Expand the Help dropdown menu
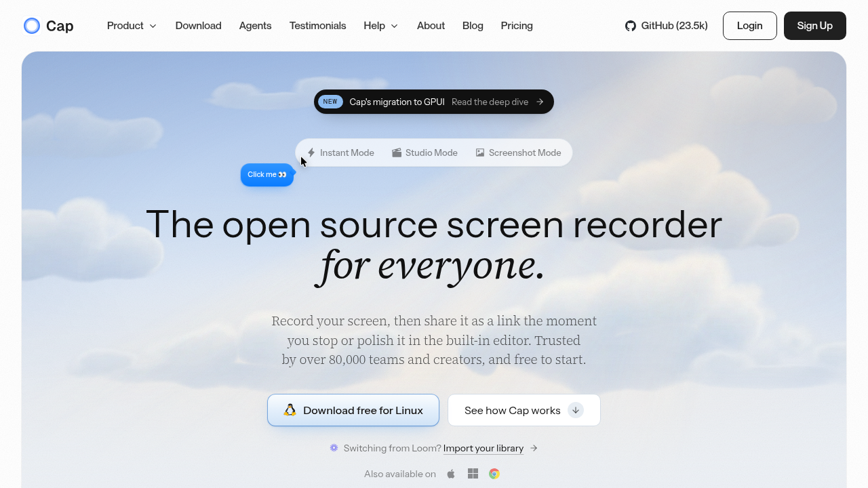The height and width of the screenshot is (488, 868). [x=381, y=26]
